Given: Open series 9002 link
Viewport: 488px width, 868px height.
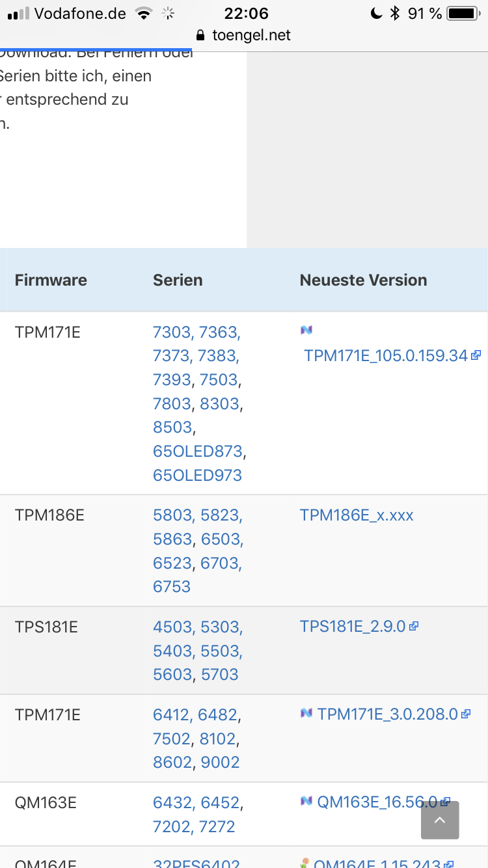Looking at the screenshot, I should tap(221, 762).
